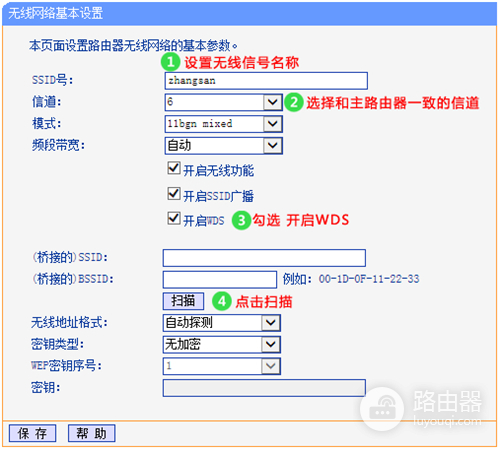The height and width of the screenshot is (449, 500).
Task: Click green step 2 number badge
Action: tap(294, 102)
